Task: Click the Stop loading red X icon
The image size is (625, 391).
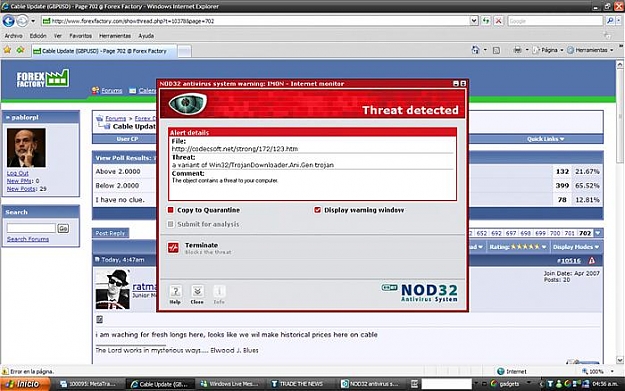Action: pos(498,21)
